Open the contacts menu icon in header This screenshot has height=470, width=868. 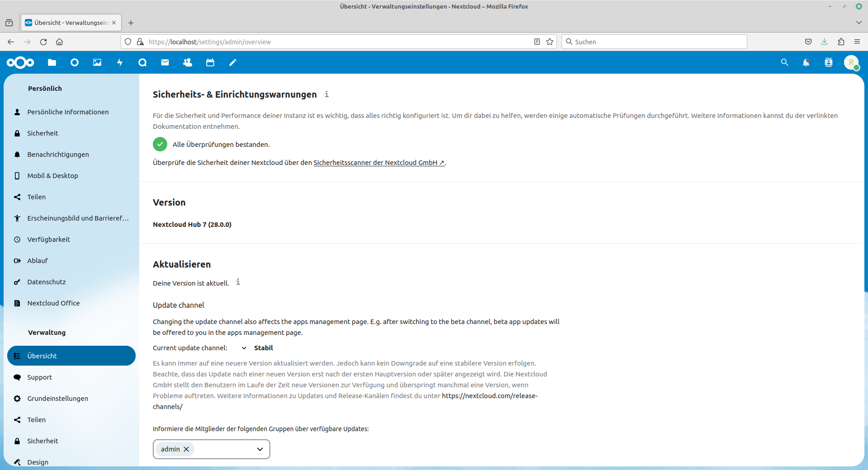[829, 62]
